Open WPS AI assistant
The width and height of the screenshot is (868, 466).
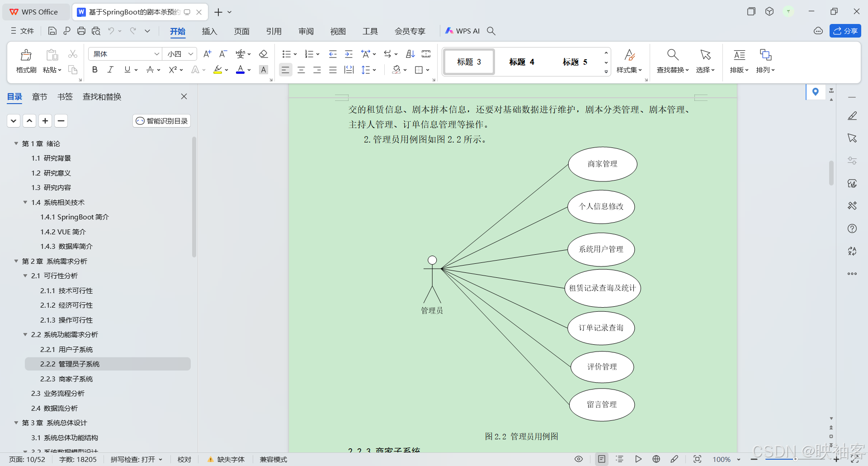click(x=463, y=31)
